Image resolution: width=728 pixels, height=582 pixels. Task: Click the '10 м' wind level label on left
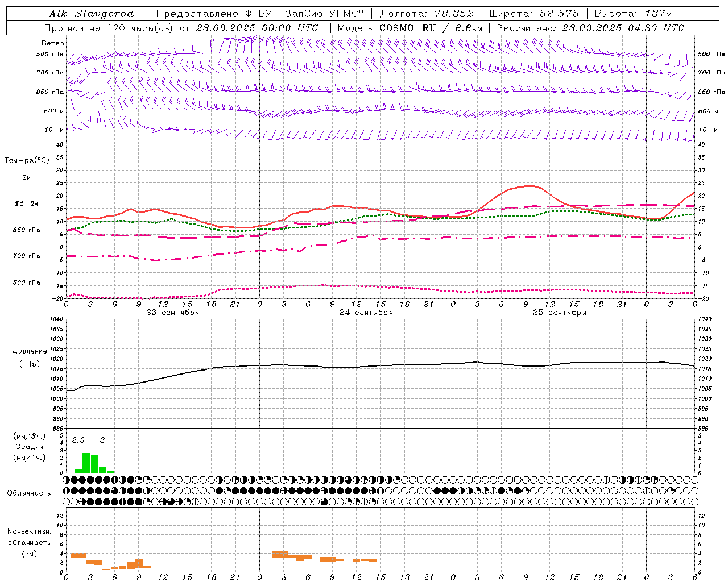[55, 130]
